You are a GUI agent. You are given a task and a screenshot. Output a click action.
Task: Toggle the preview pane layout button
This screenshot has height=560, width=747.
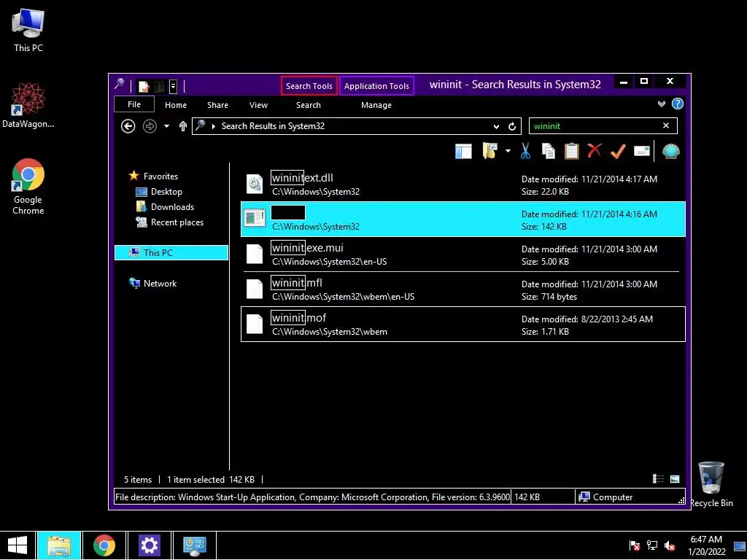463,152
